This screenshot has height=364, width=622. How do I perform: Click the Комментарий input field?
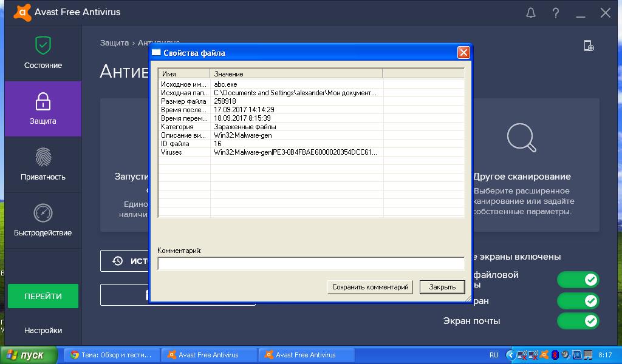coord(311,263)
